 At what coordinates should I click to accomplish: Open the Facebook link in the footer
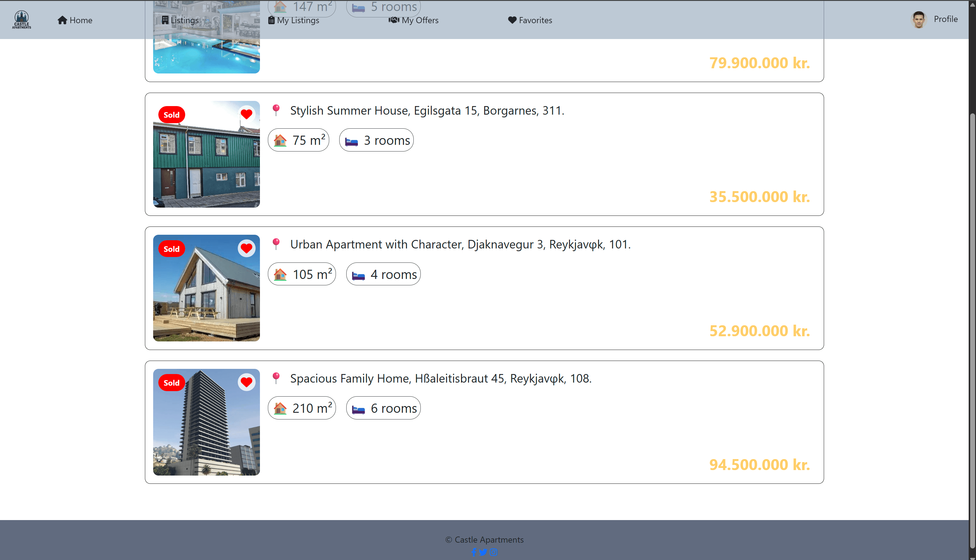click(x=474, y=552)
